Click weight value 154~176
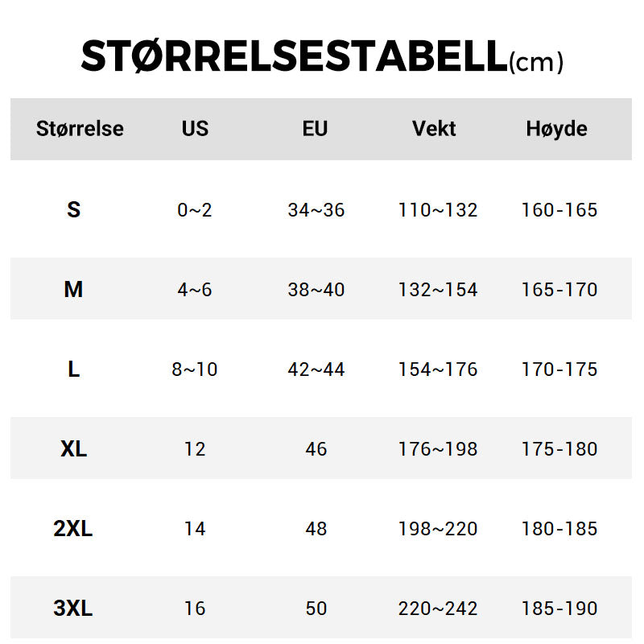644x644 pixels. pyautogui.click(x=437, y=369)
